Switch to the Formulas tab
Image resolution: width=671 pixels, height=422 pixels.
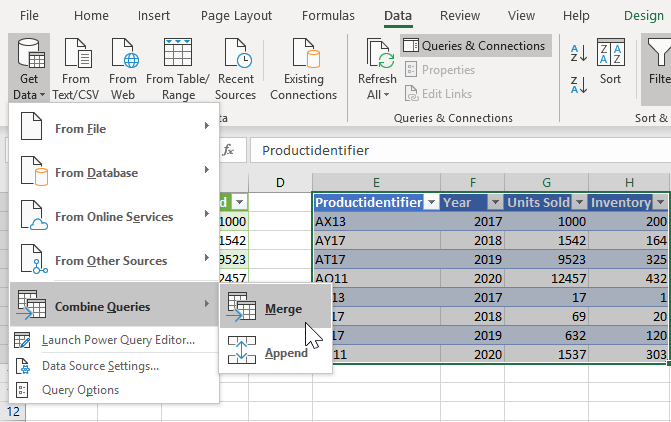(327, 16)
